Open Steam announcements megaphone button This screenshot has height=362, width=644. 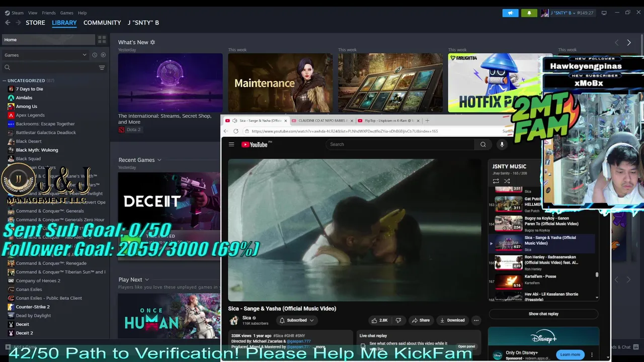pos(510,13)
